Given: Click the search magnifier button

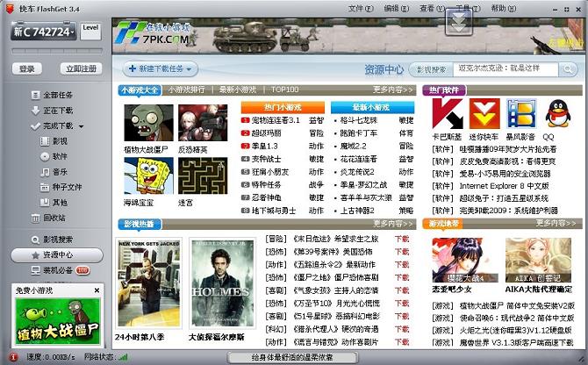Looking at the screenshot, I should pyautogui.click(x=568, y=69).
